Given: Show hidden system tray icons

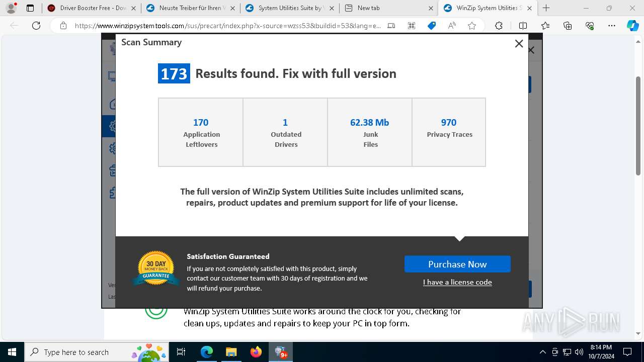Looking at the screenshot, I should pos(542,352).
